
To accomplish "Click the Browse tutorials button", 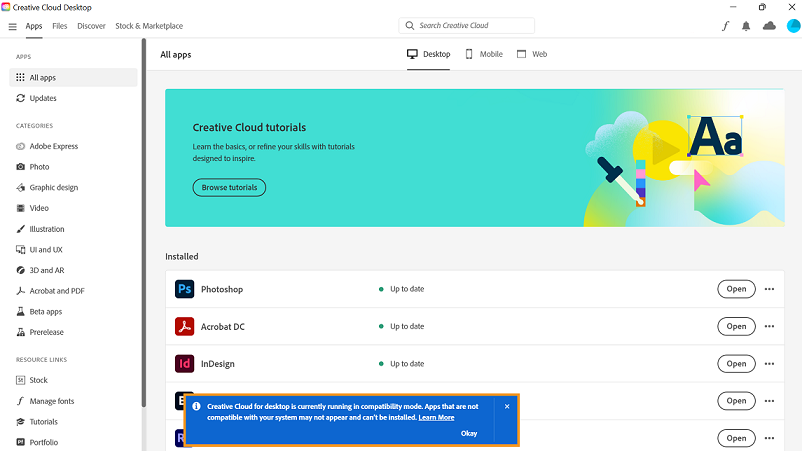I will coord(229,188).
